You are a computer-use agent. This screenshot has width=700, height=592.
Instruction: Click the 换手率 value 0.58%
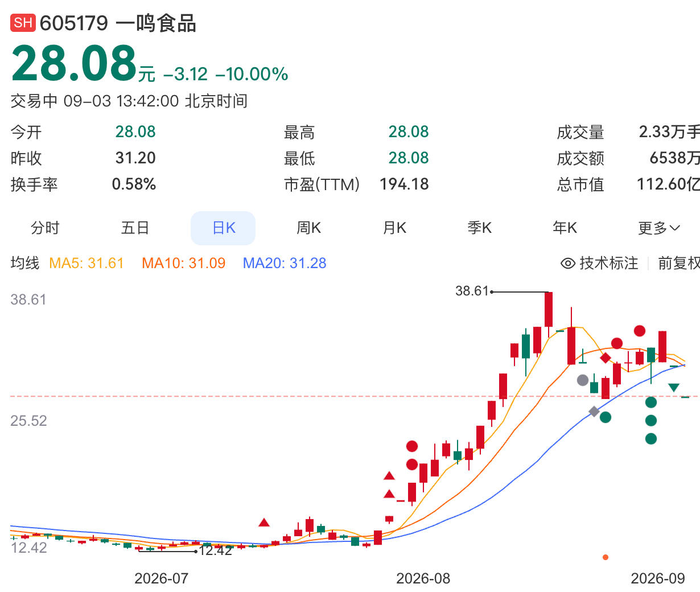(x=134, y=184)
